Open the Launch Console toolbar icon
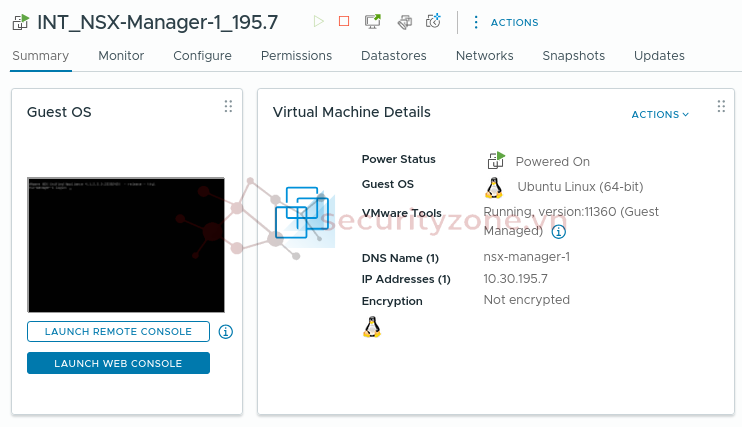This screenshot has width=742, height=427. click(x=373, y=21)
